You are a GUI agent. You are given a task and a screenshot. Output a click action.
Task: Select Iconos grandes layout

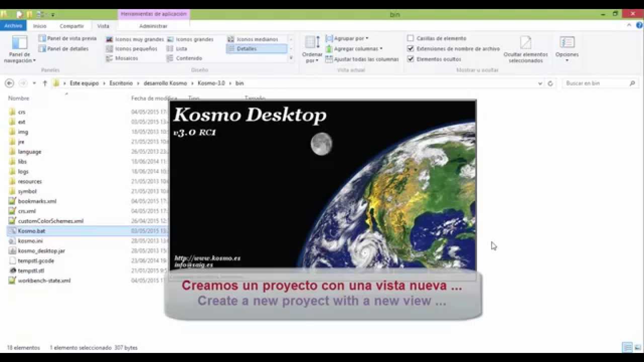pos(190,39)
